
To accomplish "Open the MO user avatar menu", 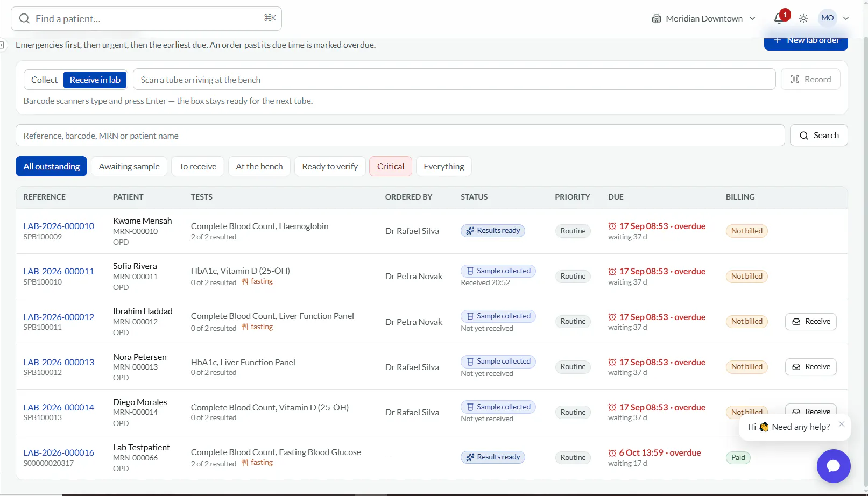I will tap(827, 18).
